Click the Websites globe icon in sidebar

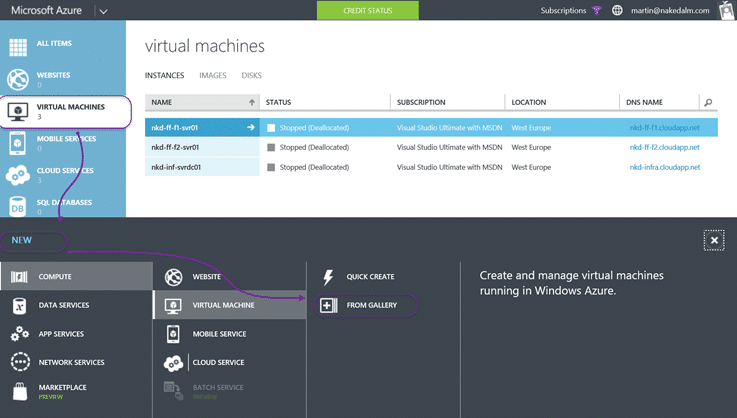(18, 79)
